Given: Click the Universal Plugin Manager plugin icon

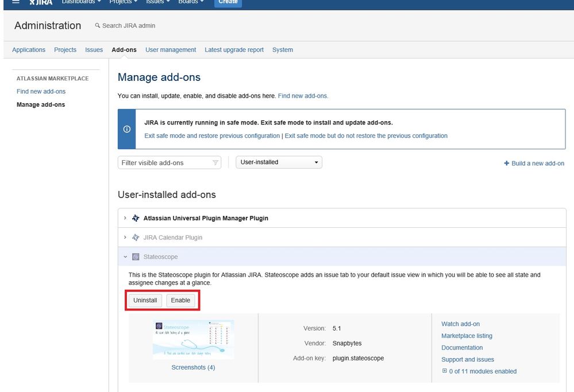Looking at the screenshot, I should 136,218.
